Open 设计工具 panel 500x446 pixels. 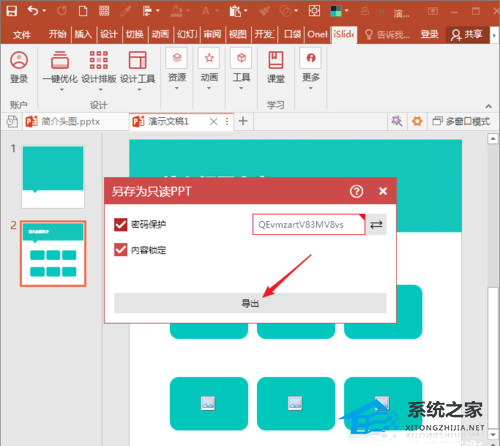click(x=138, y=68)
